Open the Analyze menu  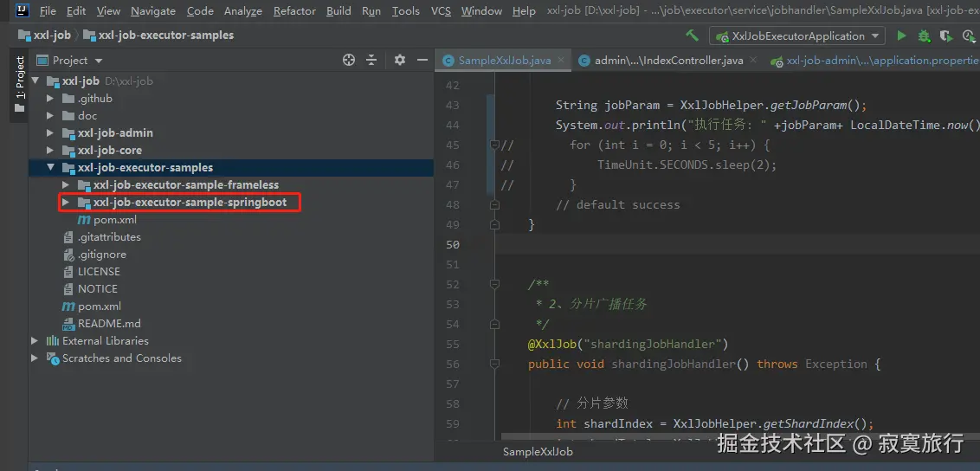coord(244,10)
